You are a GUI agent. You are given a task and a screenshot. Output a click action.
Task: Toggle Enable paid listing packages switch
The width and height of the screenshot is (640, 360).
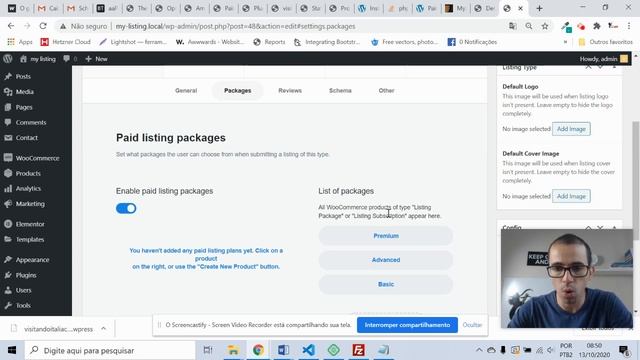point(126,208)
